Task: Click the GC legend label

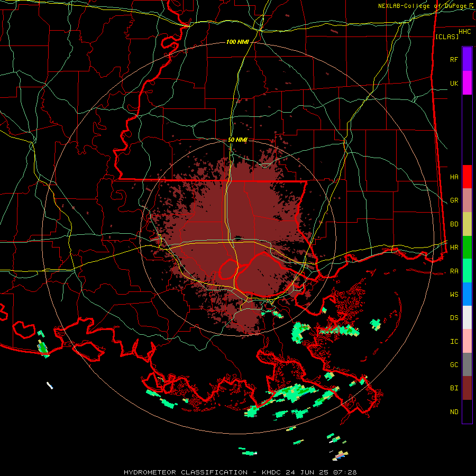Action: (454, 365)
